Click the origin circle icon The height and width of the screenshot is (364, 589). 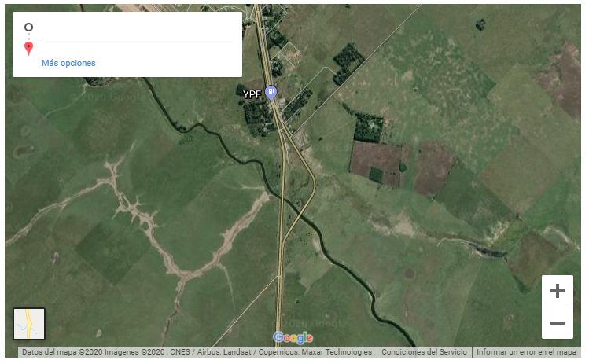click(28, 27)
